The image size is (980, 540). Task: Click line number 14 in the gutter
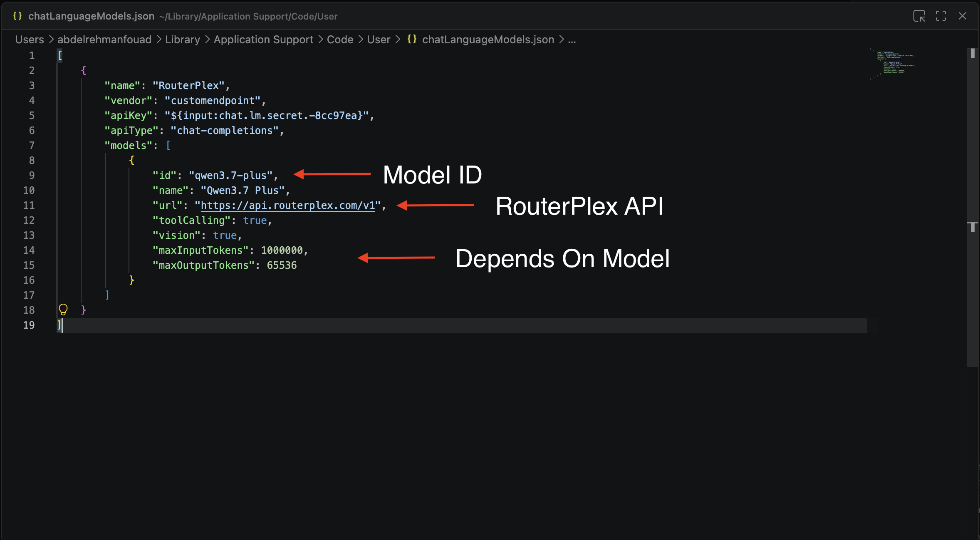coord(29,250)
